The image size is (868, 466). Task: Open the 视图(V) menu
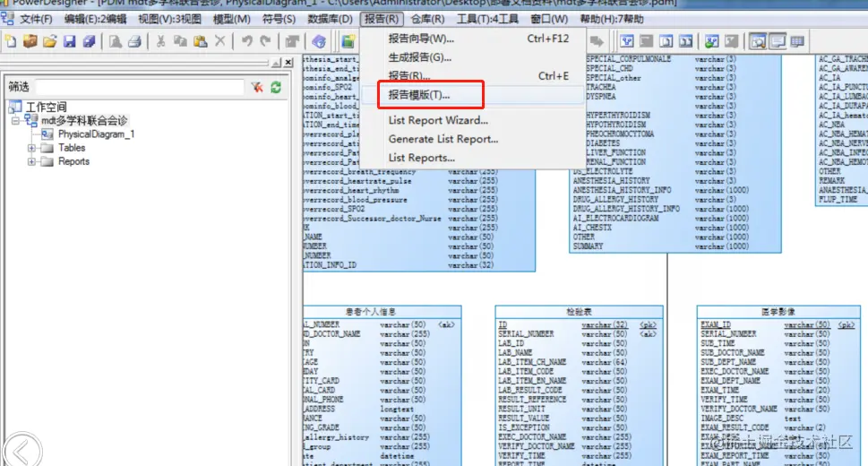click(x=169, y=19)
